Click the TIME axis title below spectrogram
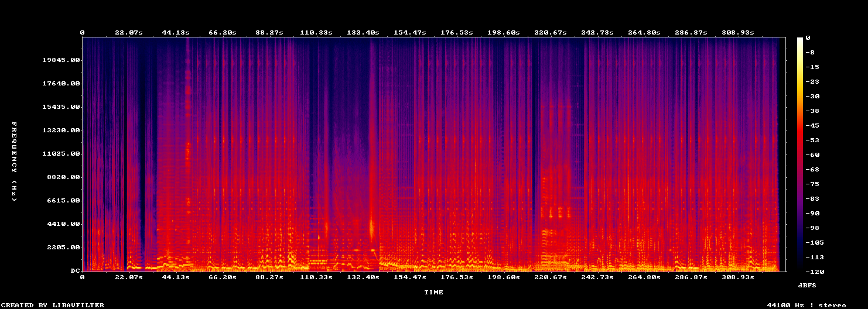 [434, 292]
